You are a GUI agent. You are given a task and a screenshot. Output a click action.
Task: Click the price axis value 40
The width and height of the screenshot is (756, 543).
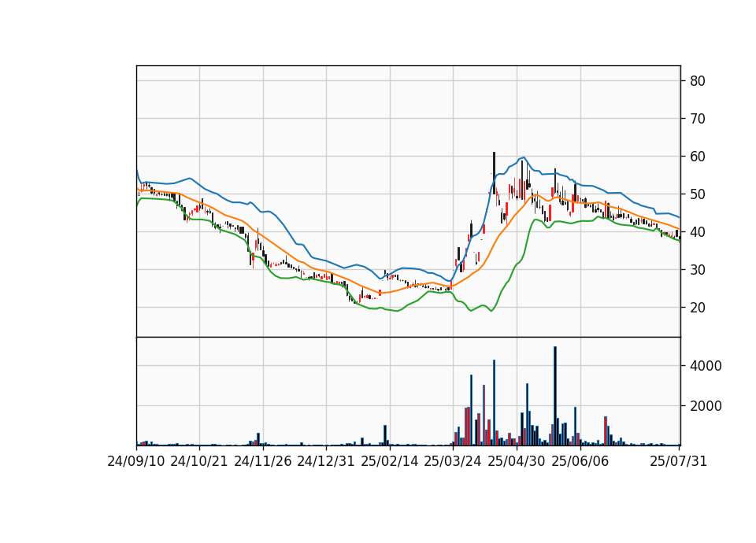698,231
